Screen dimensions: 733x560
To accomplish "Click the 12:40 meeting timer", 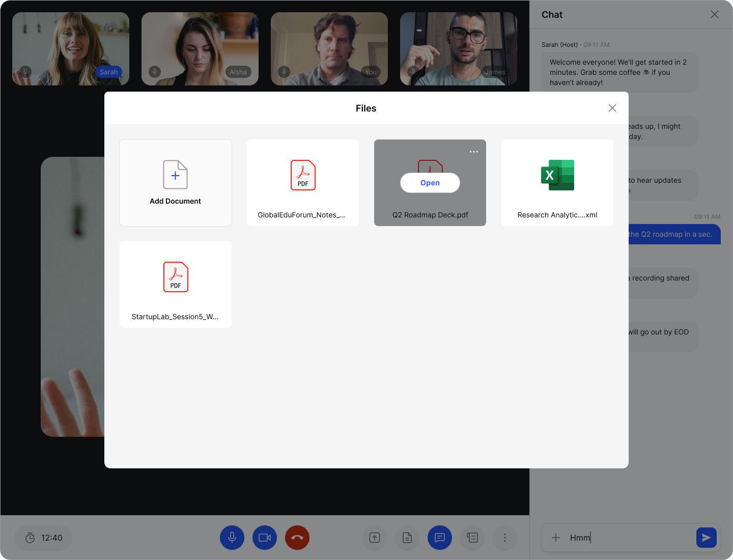I will [x=44, y=538].
